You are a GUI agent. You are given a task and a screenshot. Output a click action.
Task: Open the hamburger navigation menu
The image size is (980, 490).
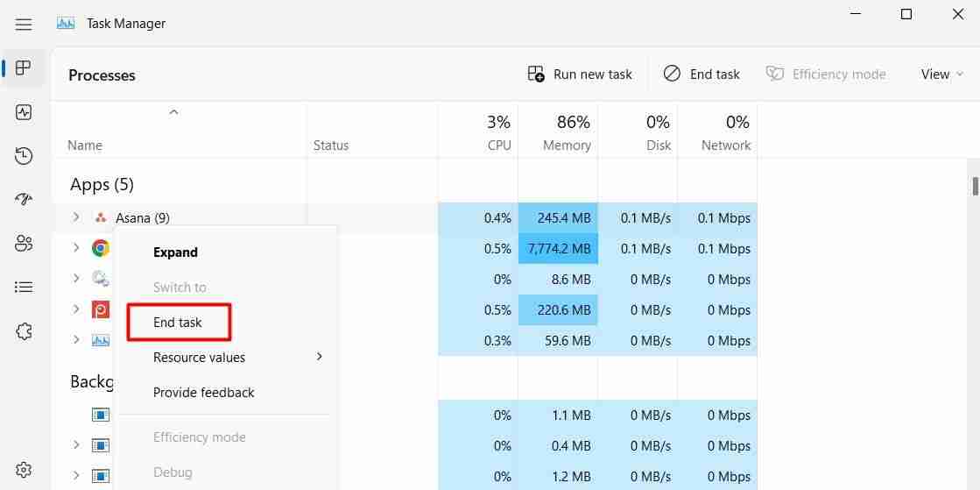pyautogui.click(x=24, y=25)
